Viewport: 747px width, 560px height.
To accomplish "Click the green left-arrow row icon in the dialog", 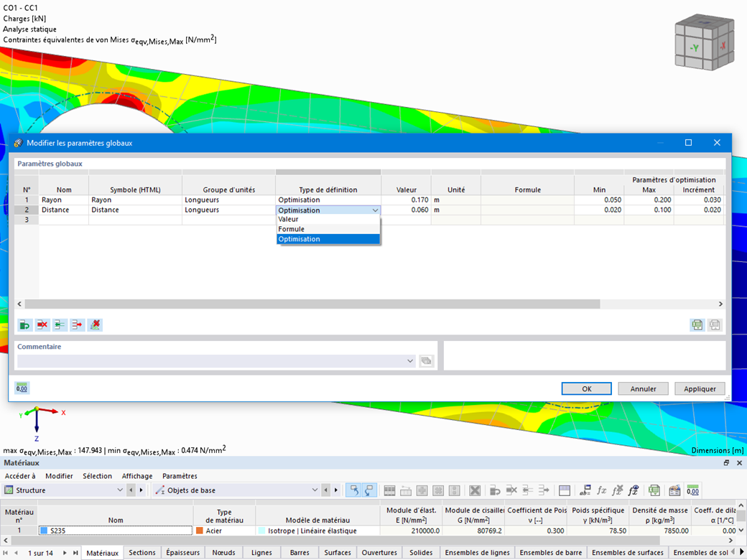I will [x=60, y=325].
